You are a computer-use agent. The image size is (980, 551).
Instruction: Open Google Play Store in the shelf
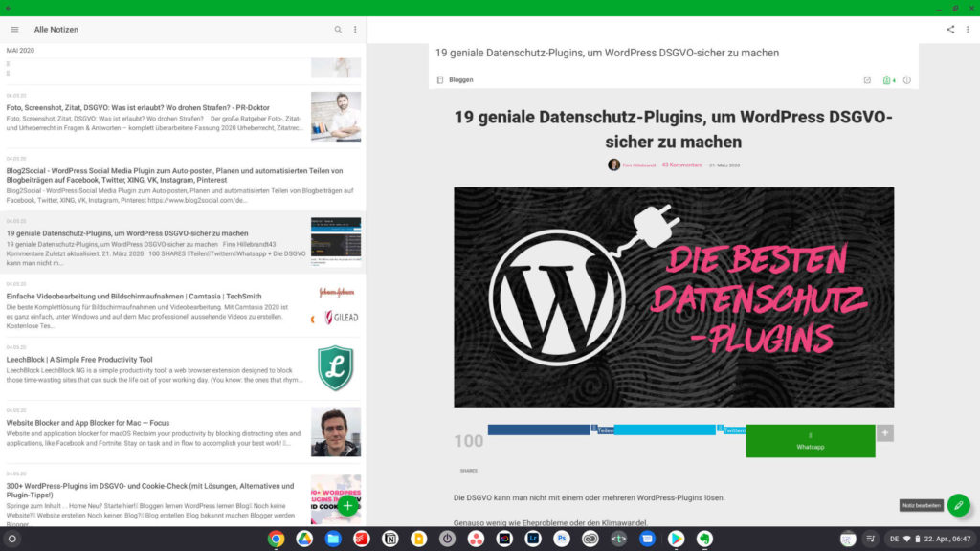pyautogui.click(x=676, y=539)
